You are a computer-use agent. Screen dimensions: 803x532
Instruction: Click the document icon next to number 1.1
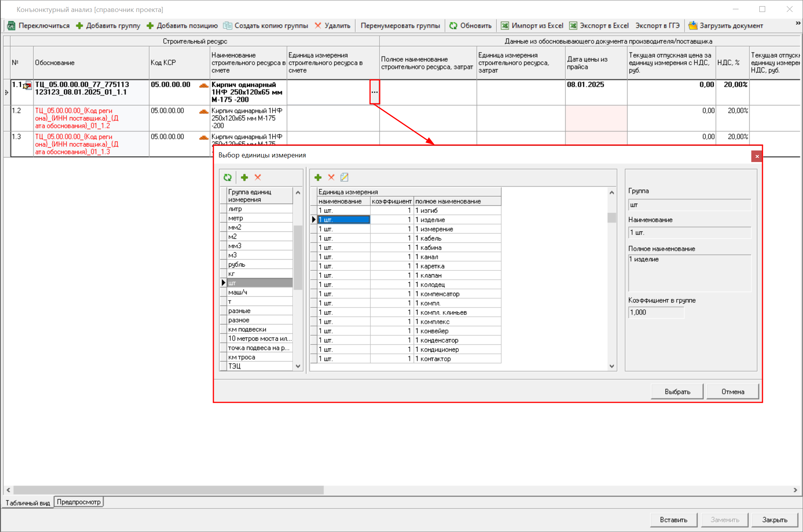[27, 86]
